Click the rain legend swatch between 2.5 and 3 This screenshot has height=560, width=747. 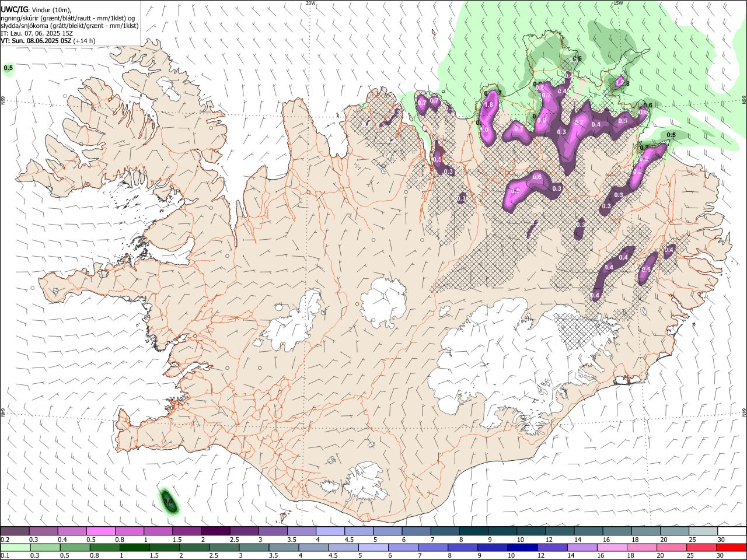[x=224, y=547]
